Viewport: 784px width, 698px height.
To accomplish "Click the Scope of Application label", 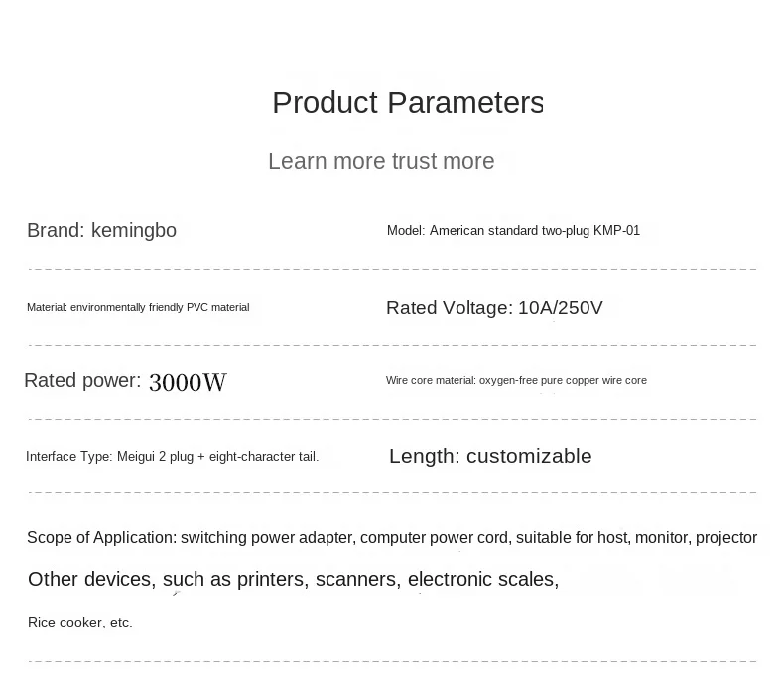I will [x=101, y=538].
